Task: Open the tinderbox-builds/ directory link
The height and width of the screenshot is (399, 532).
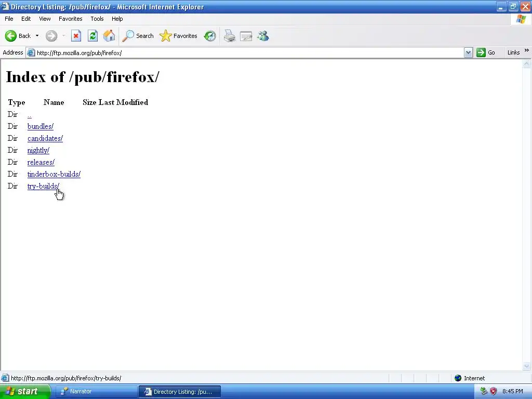Action: (54, 174)
